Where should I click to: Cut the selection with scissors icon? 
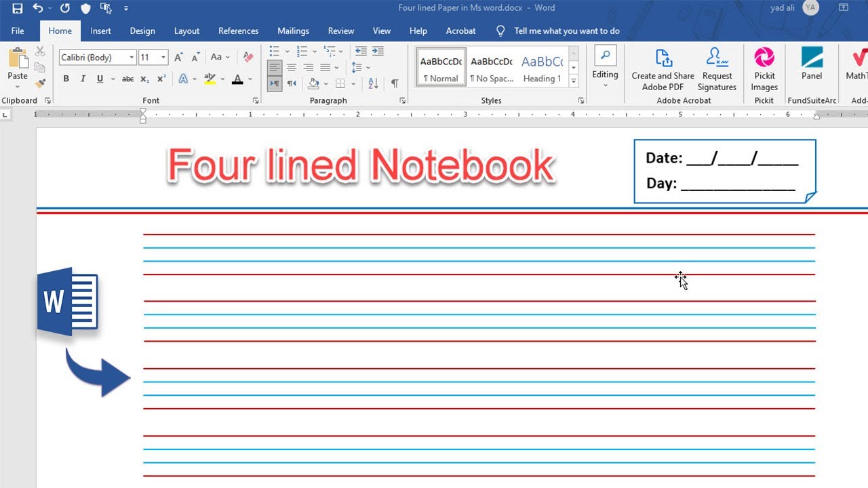(x=40, y=52)
